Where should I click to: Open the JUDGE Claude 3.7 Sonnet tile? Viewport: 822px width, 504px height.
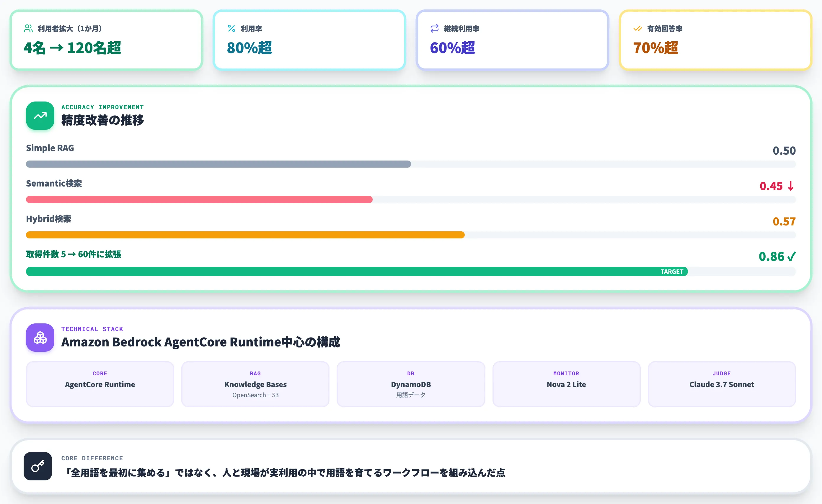(722, 384)
